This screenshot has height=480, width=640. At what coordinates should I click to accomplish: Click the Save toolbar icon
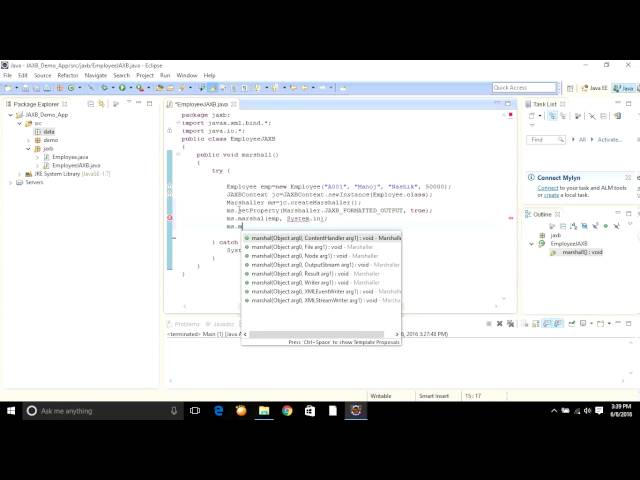coord(25,88)
